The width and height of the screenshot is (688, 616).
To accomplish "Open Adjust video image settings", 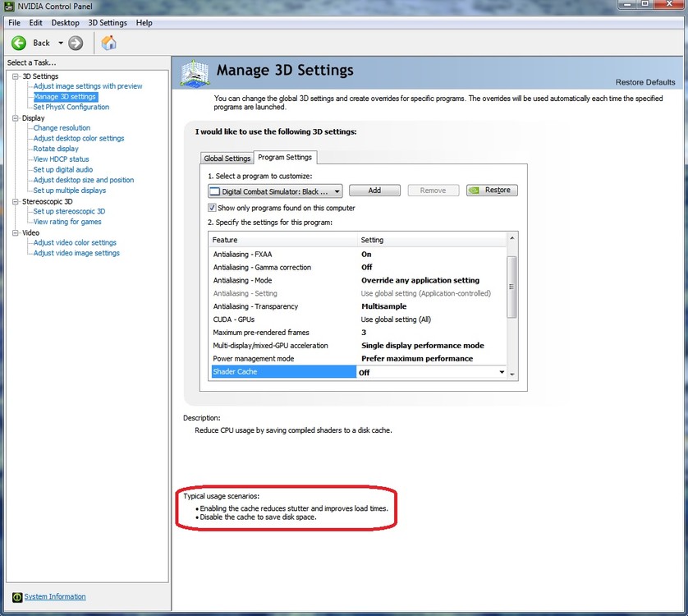I will [x=76, y=253].
